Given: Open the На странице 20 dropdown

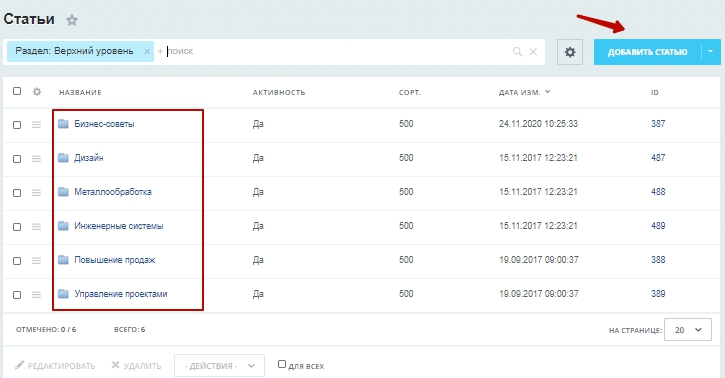Looking at the screenshot, I should coord(688,330).
